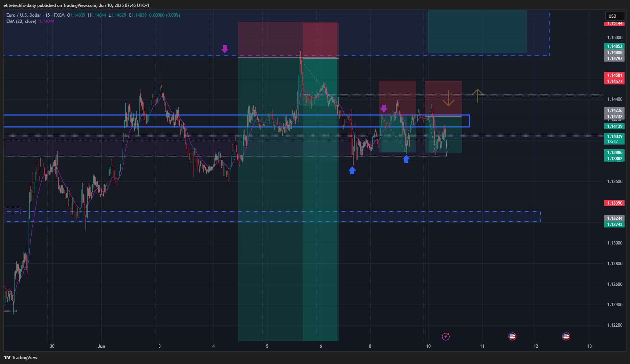Click the date label 3 on time axis

tap(160, 346)
